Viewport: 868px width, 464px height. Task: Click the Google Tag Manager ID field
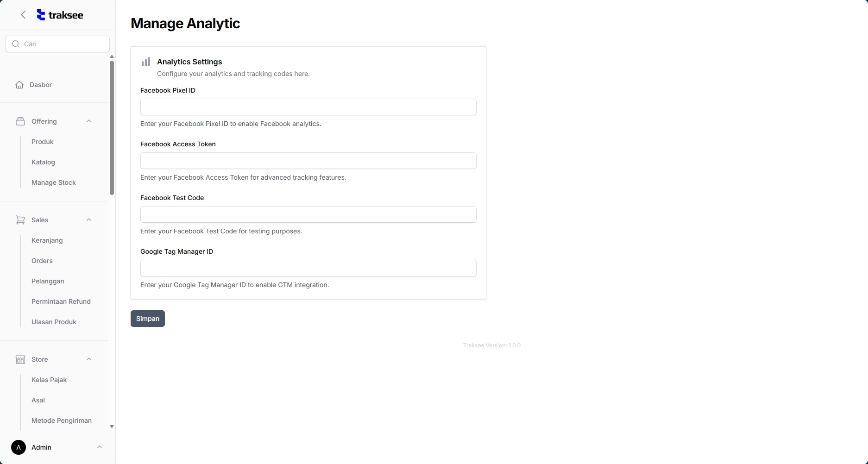pos(308,268)
